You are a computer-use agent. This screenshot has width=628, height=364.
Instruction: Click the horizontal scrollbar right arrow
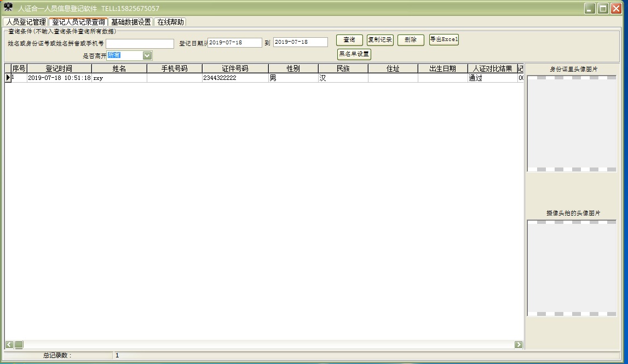tap(518, 344)
